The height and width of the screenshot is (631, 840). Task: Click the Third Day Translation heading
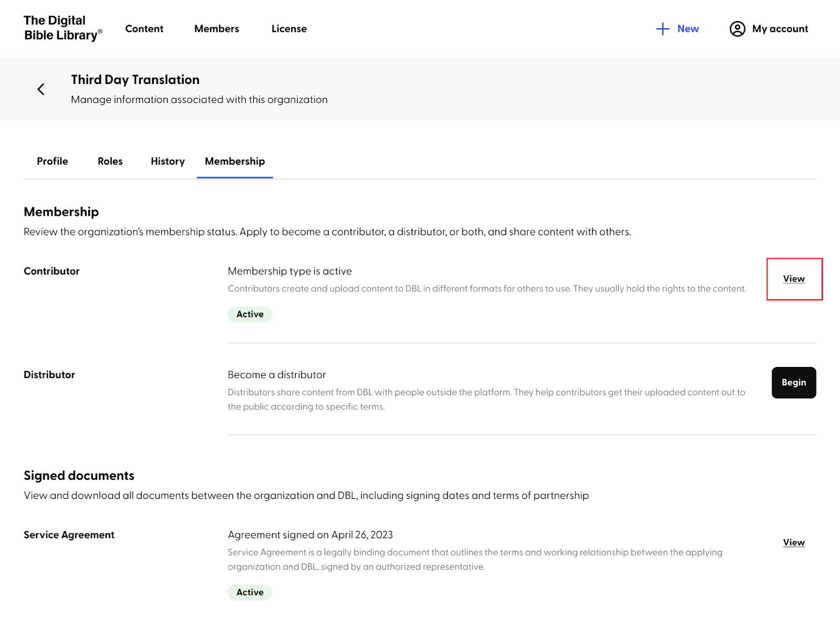135,80
